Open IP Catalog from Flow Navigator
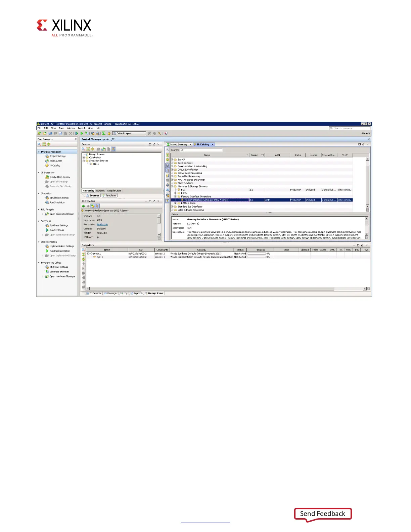This screenshot has width=411, height=532. (x=53, y=165)
